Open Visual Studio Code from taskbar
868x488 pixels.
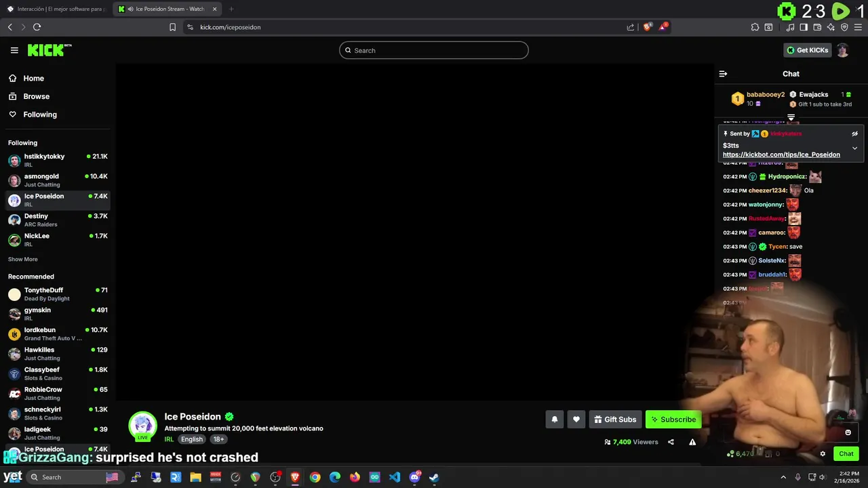394,477
